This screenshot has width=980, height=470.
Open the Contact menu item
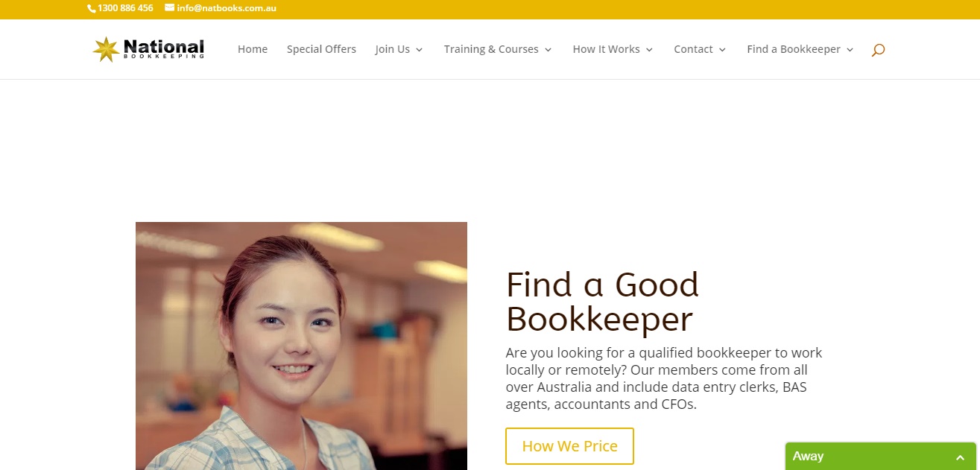point(693,49)
